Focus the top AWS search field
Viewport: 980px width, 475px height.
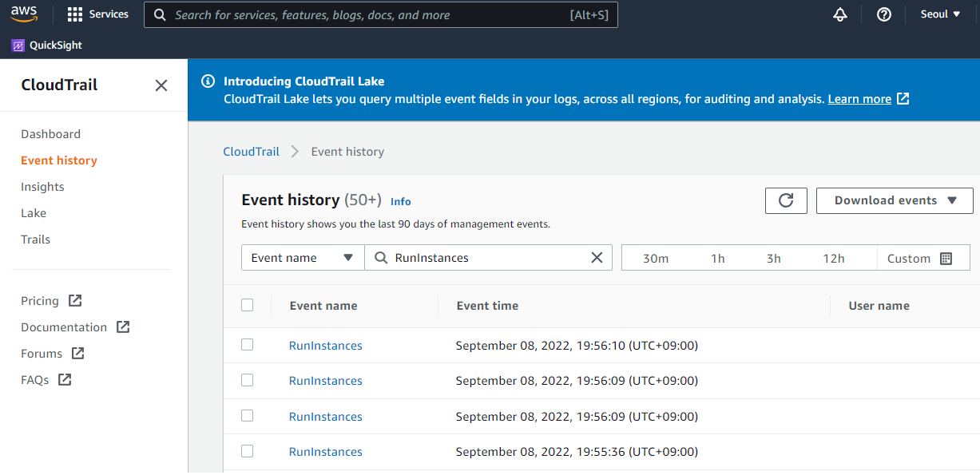[x=381, y=14]
